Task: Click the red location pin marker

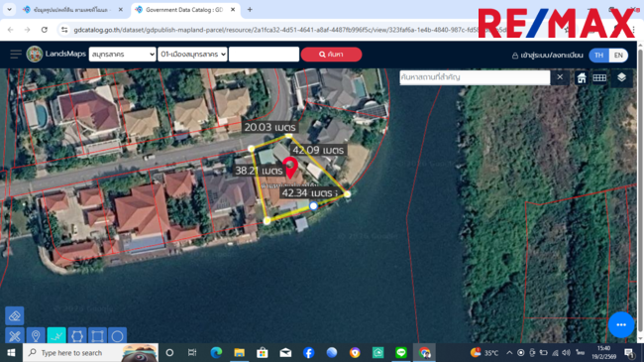Action: pos(290,167)
